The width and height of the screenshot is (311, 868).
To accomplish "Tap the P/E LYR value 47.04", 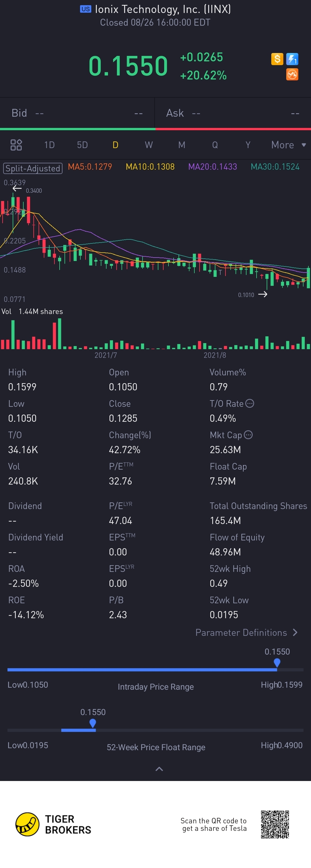I will tap(120, 521).
